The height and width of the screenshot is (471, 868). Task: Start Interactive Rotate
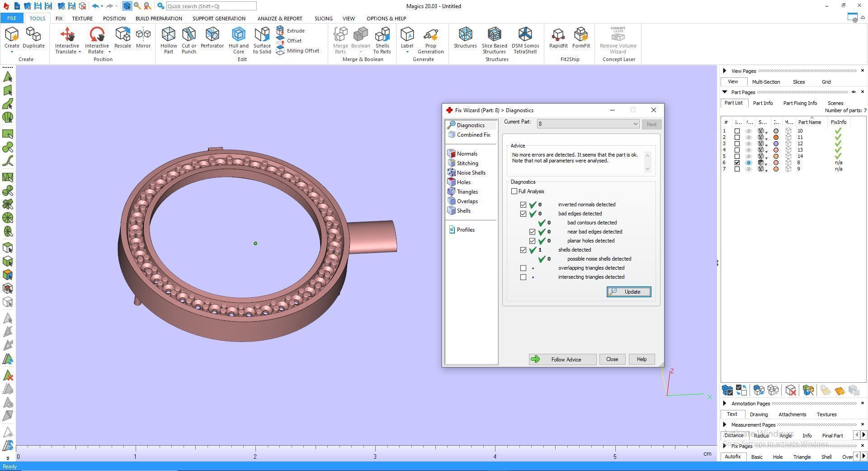click(97, 40)
